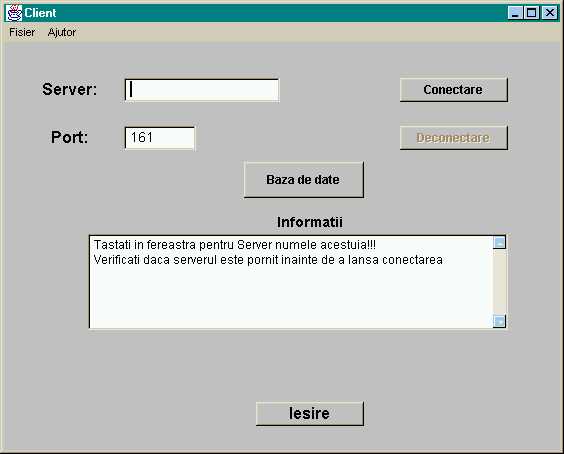This screenshot has width=564, height=454.
Task: Minimize the Client window
Action: click(x=515, y=13)
